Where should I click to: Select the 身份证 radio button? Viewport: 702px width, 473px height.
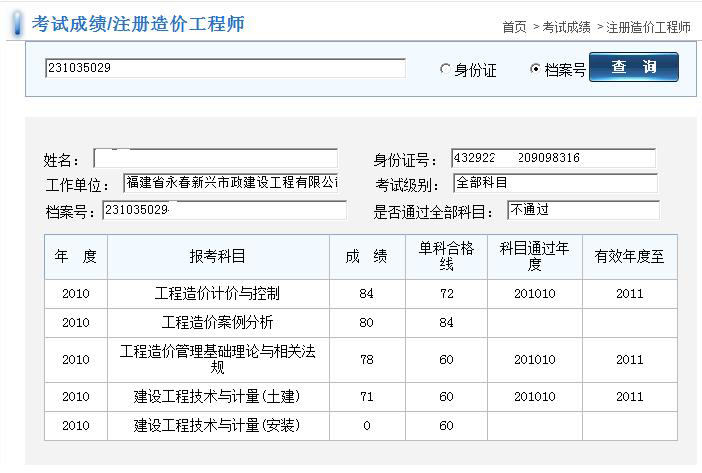pyautogui.click(x=446, y=70)
